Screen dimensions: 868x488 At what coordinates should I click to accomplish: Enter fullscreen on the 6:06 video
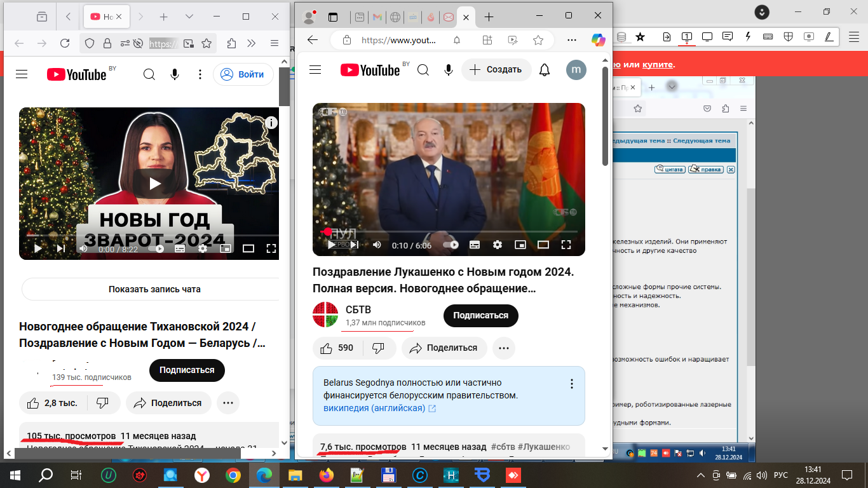(x=566, y=245)
